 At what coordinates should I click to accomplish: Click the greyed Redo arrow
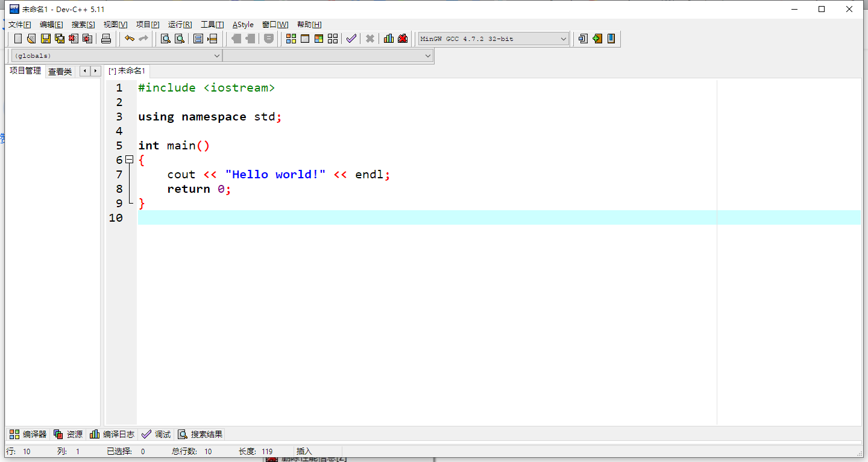coord(143,39)
